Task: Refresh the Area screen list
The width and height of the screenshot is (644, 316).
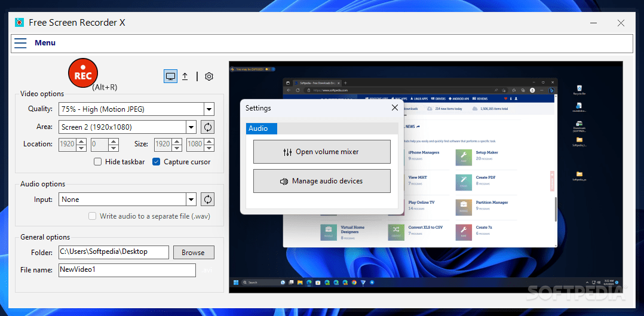Action: click(x=208, y=127)
